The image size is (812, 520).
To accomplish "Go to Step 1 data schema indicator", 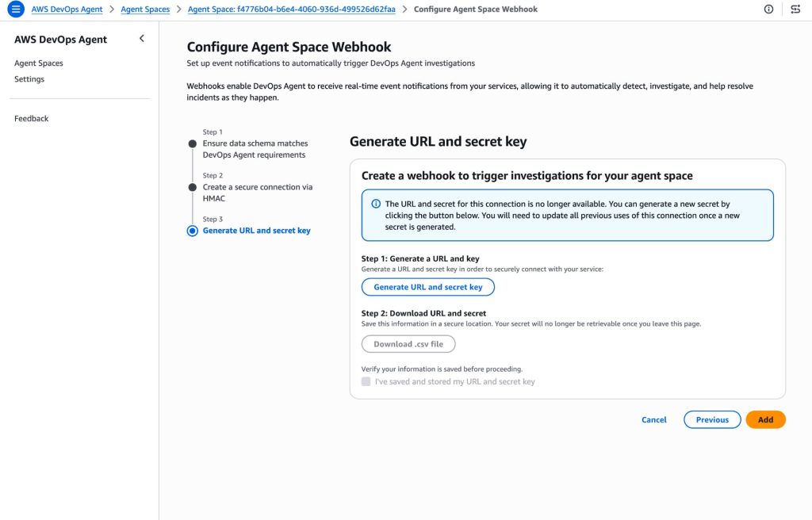I will tap(192, 143).
